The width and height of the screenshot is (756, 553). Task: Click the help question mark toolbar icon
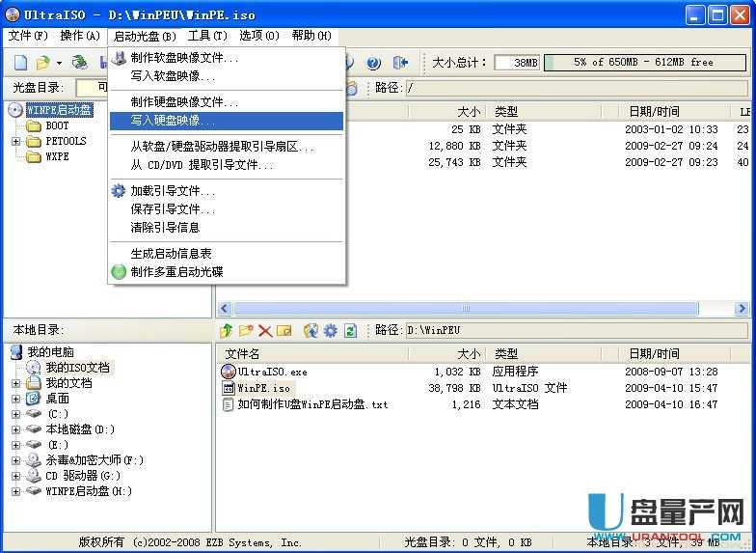click(373, 63)
